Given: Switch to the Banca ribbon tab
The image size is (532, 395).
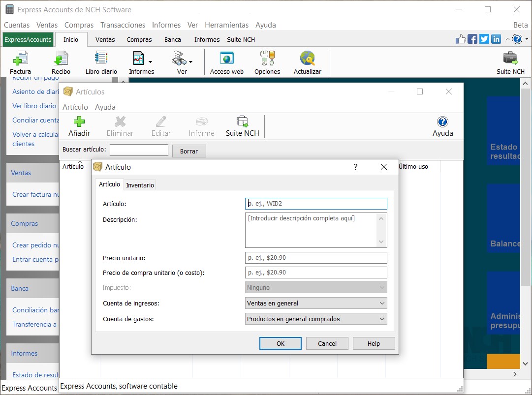Looking at the screenshot, I should 172,40.
